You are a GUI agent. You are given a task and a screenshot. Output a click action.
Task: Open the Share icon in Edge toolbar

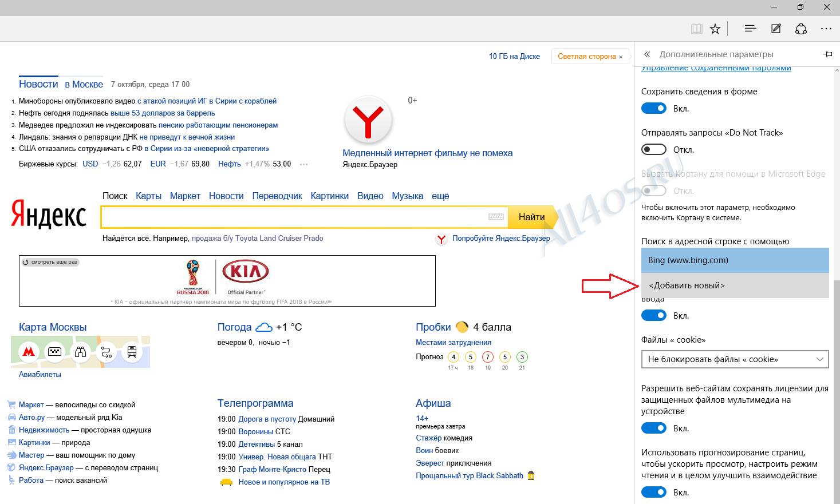pyautogui.click(x=801, y=29)
